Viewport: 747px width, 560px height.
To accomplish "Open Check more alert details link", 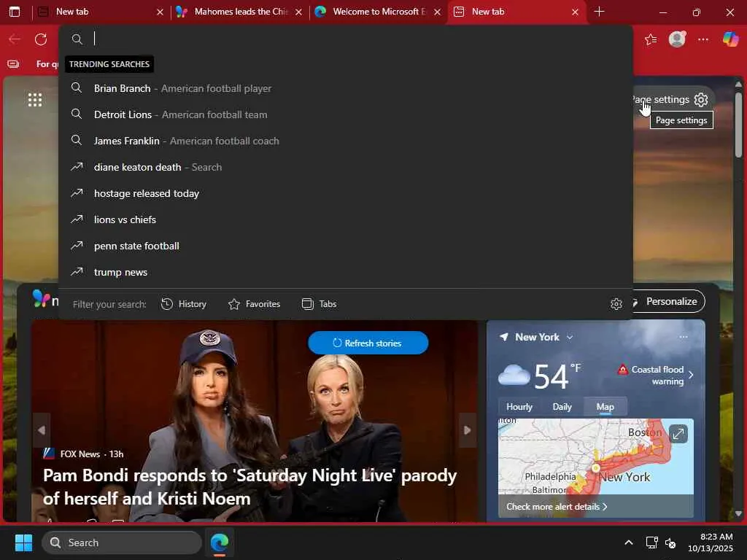I will point(557,507).
